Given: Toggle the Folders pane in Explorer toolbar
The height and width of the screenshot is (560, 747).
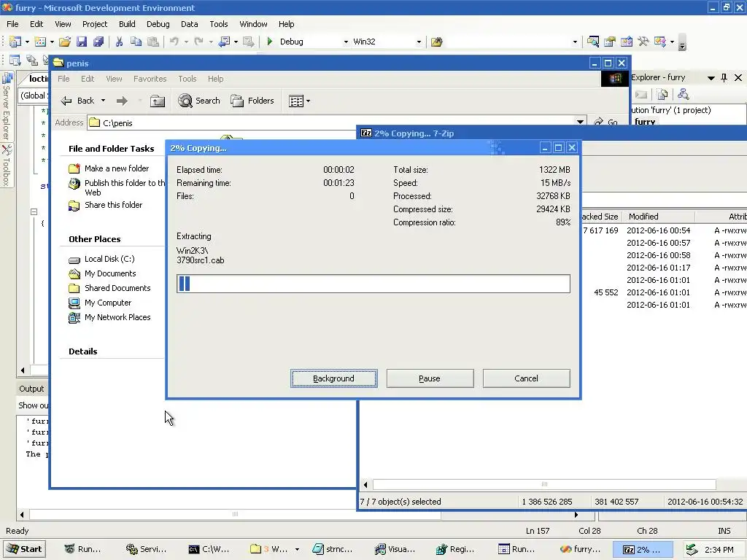Looking at the screenshot, I should (252, 101).
